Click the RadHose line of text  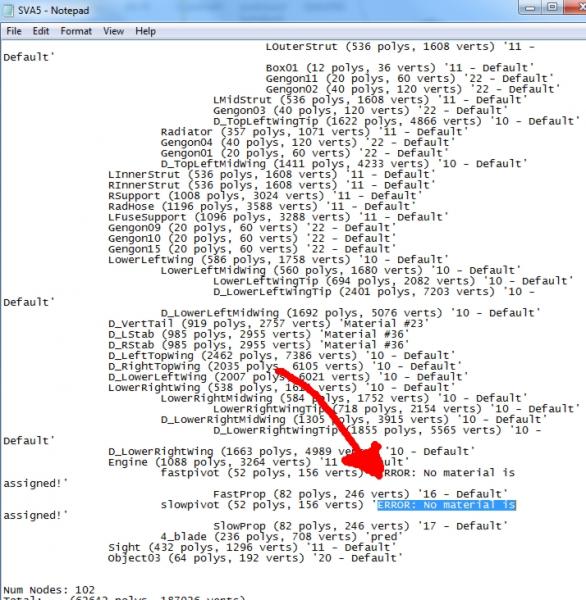point(261,207)
